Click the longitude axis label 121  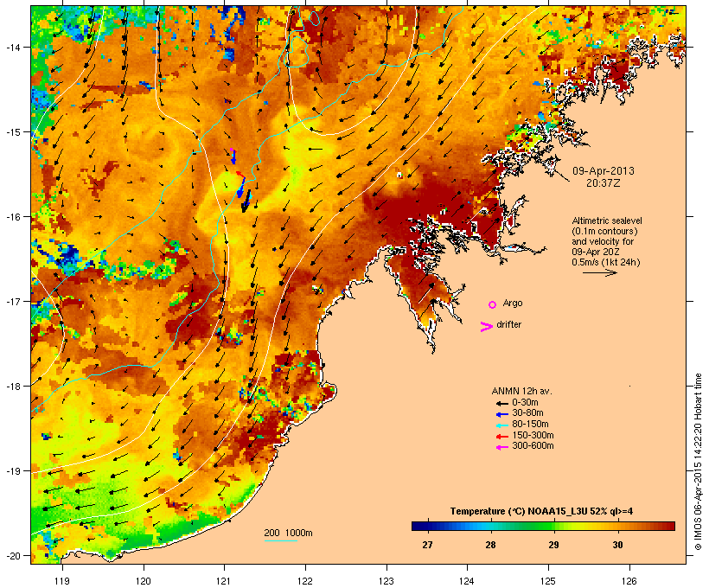[x=224, y=581]
